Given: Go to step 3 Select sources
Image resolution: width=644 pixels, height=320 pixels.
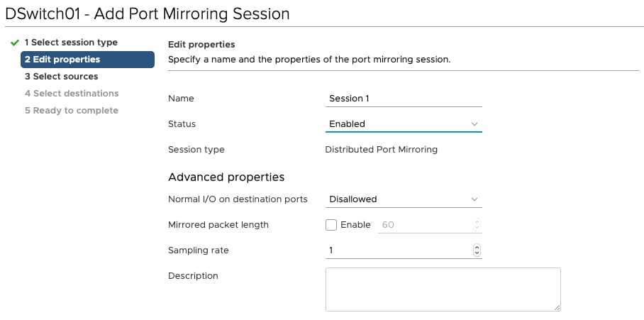Looking at the screenshot, I should [61, 77].
